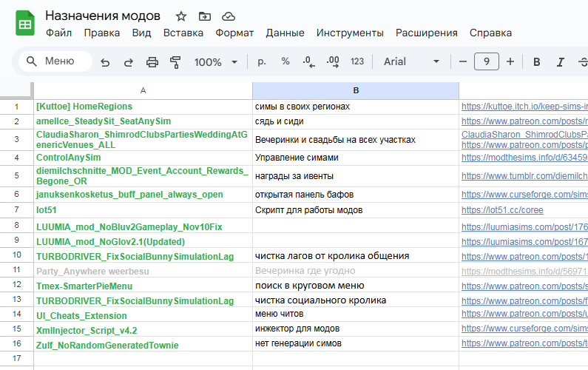Check cloud save status icon
This screenshot has width=588, height=370.
[x=229, y=16]
